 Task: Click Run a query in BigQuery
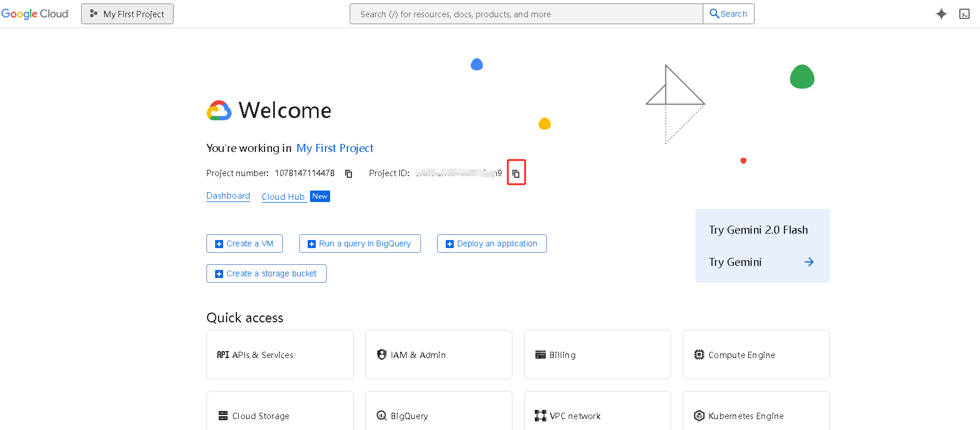tap(360, 243)
